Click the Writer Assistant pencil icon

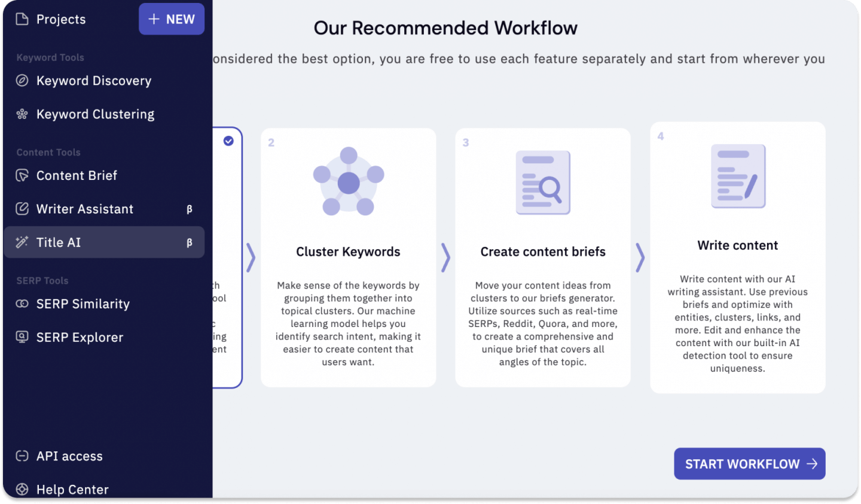tap(22, 209)
